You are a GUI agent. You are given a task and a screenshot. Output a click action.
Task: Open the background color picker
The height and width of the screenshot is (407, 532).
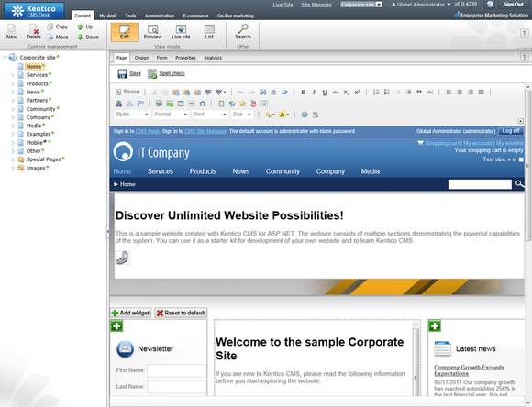point(283,115)
